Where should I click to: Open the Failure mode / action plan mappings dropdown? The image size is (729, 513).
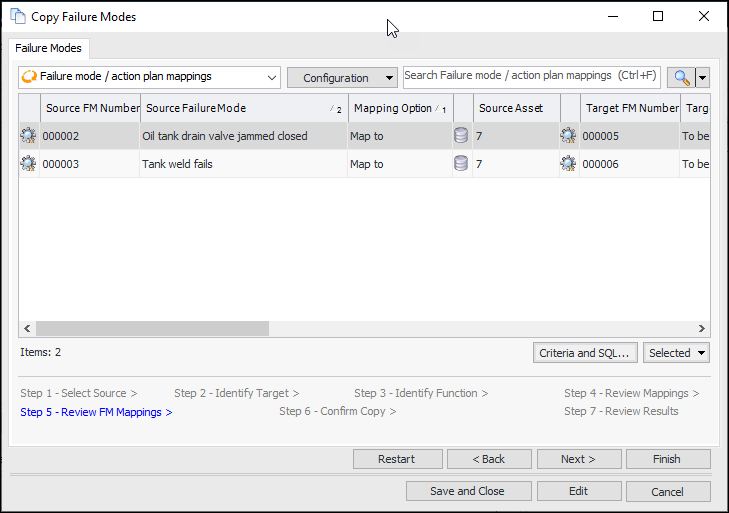click(272, 78)
